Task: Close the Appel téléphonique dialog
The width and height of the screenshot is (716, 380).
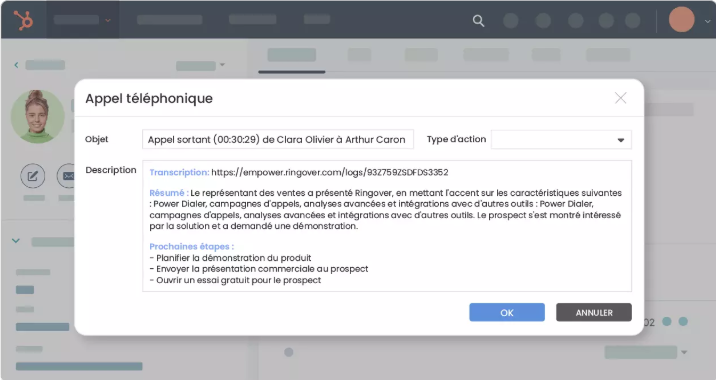Action: point(620,98)
